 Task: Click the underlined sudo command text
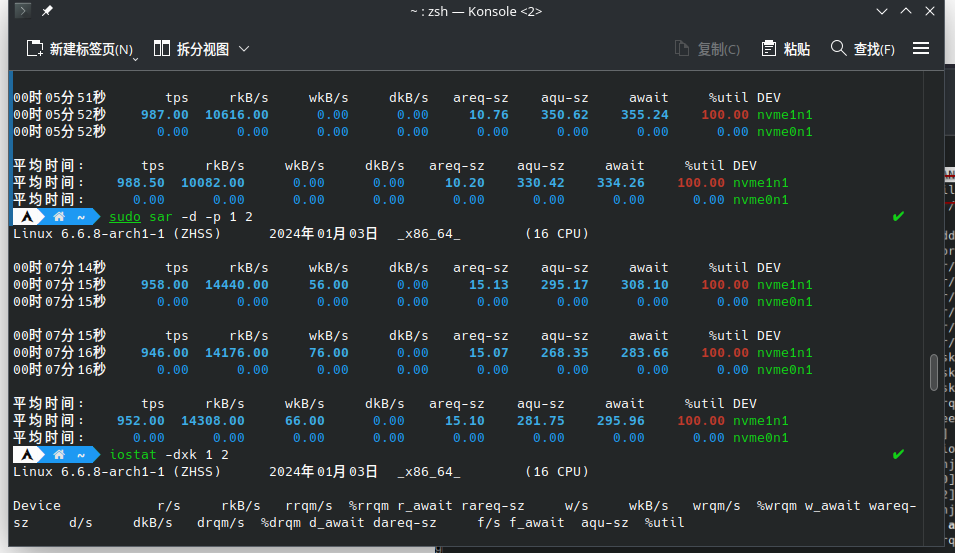point(125,216)
